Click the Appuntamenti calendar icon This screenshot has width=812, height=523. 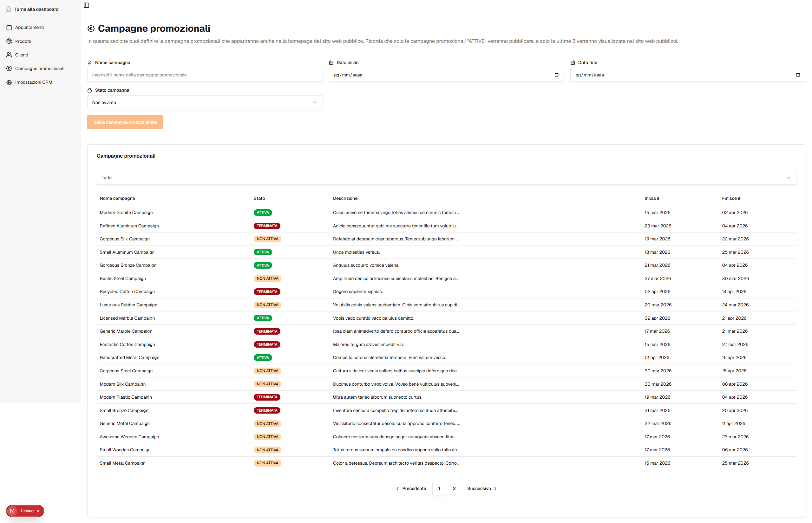(9, 27)
